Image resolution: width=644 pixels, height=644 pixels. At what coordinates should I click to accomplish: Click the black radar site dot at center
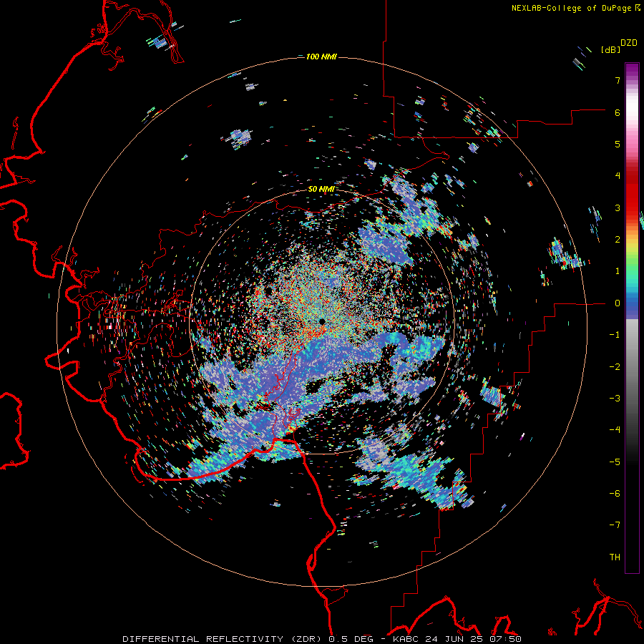[x=322, y=321]
